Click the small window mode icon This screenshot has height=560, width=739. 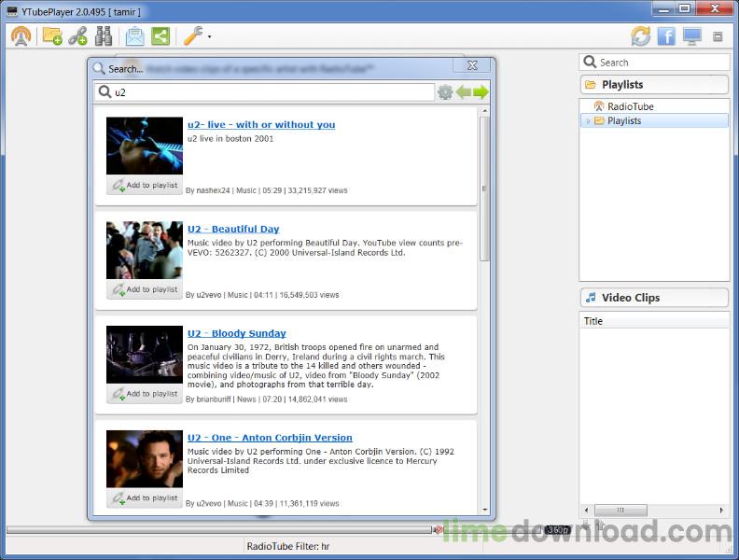pos(718,36)
